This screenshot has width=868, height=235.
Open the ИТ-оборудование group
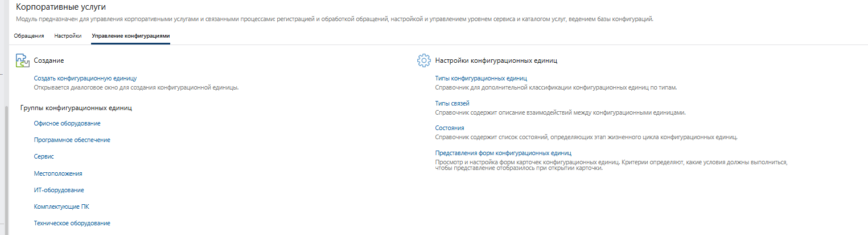pyautogui.click(x=59, y=190)
